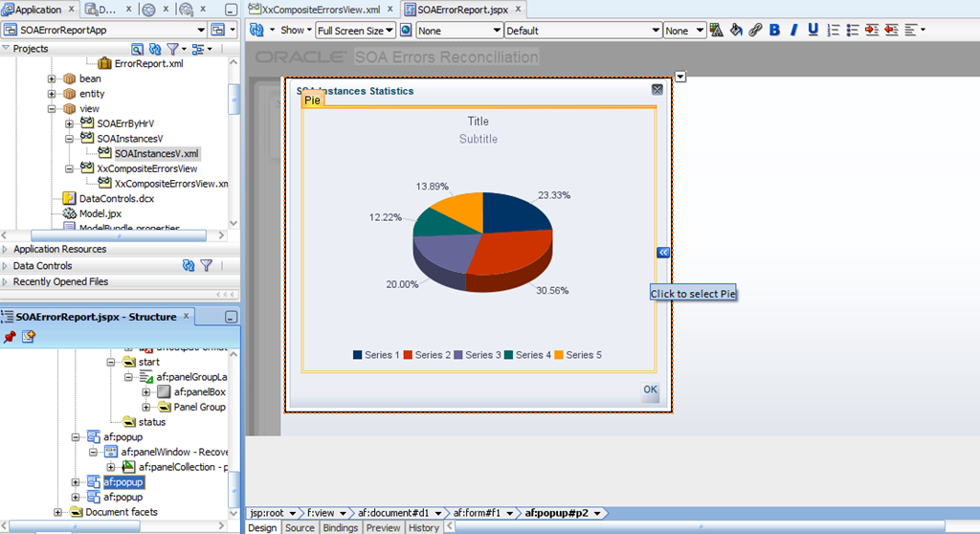Click the bulleted list toolbar icon
980x534 pixels.
(x=853, y=30)
